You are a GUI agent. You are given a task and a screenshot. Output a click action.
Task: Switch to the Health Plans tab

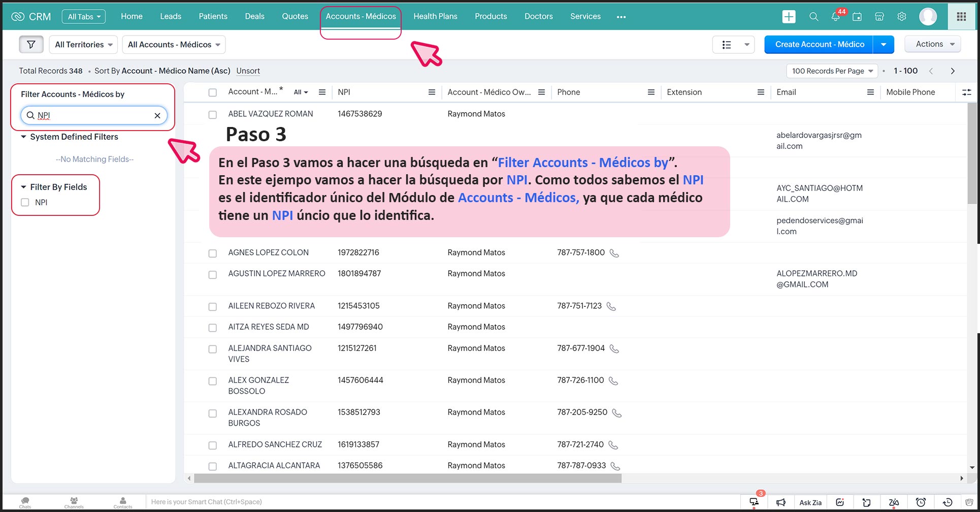pyautogui.click(x=435, y=16)
